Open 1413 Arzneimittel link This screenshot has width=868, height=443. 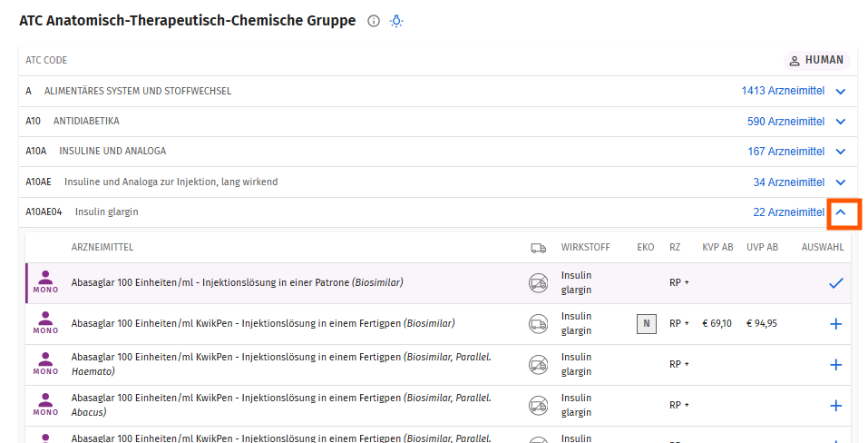(783, 91)
